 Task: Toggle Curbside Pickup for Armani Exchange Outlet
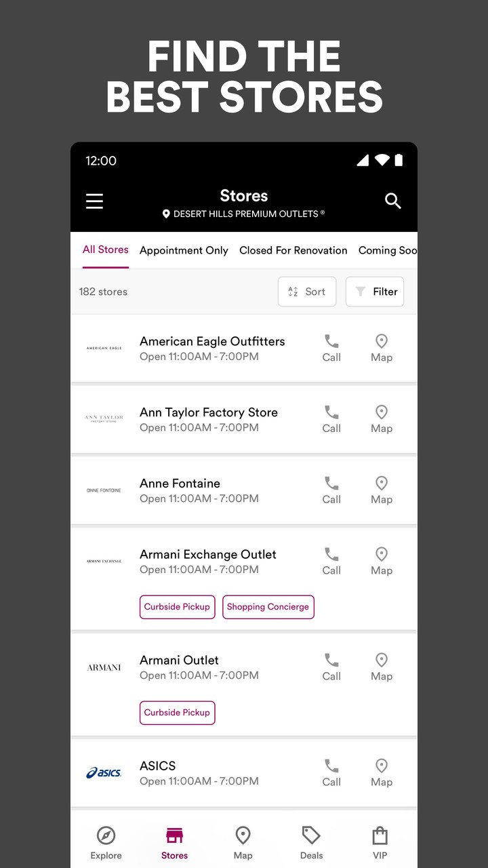177,607
